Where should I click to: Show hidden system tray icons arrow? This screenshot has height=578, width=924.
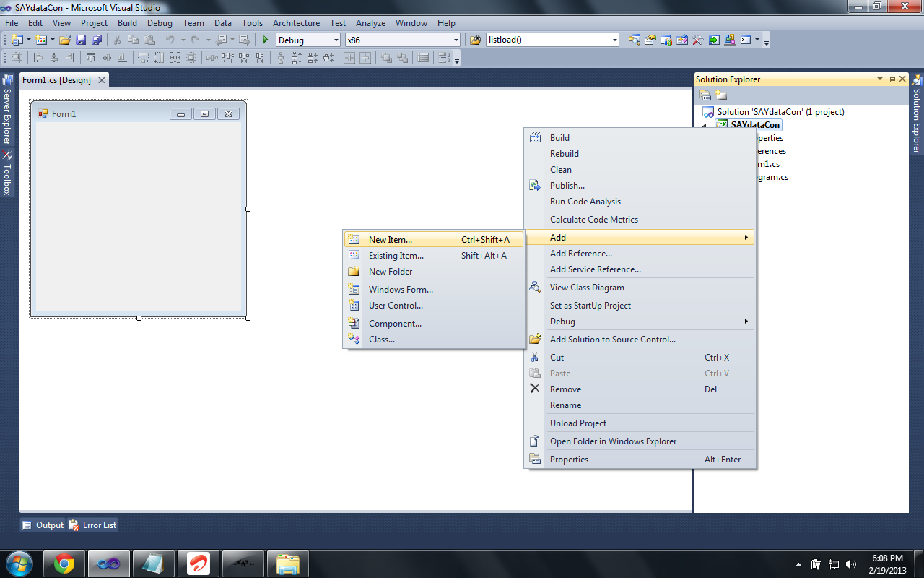click(x=798, y=564)
